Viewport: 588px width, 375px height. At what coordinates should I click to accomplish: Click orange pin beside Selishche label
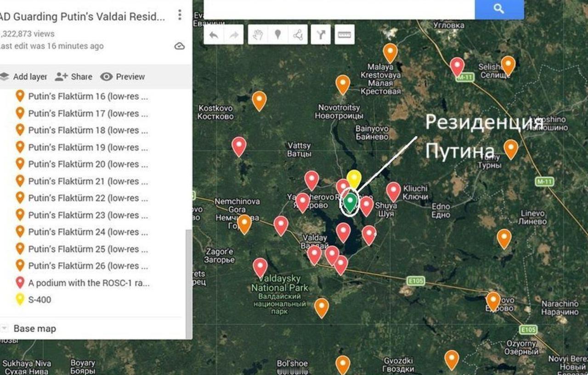coord(508,66)
